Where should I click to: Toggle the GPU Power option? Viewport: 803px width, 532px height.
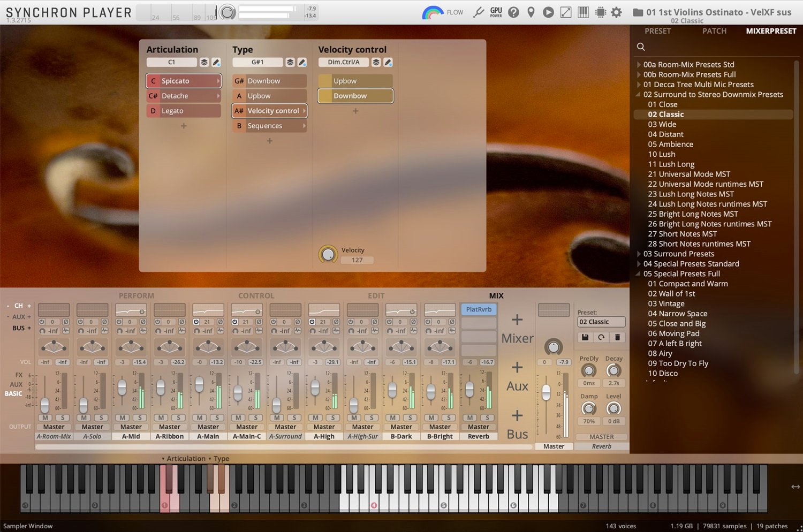(495, 11)
